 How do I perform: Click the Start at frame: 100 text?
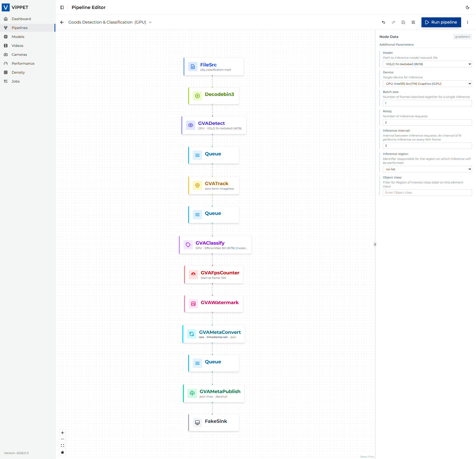(213, 278)
